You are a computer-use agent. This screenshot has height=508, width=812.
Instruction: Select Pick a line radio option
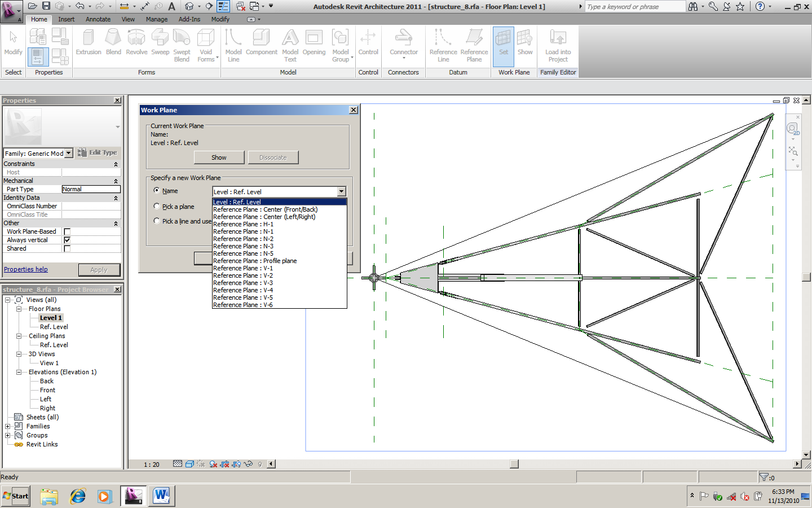157,221
